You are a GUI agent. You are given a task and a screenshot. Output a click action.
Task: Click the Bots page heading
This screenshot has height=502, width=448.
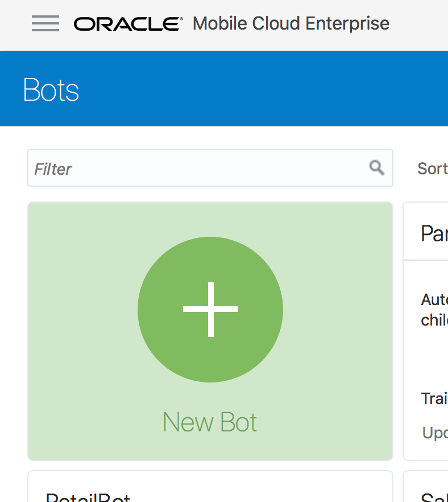51,90
